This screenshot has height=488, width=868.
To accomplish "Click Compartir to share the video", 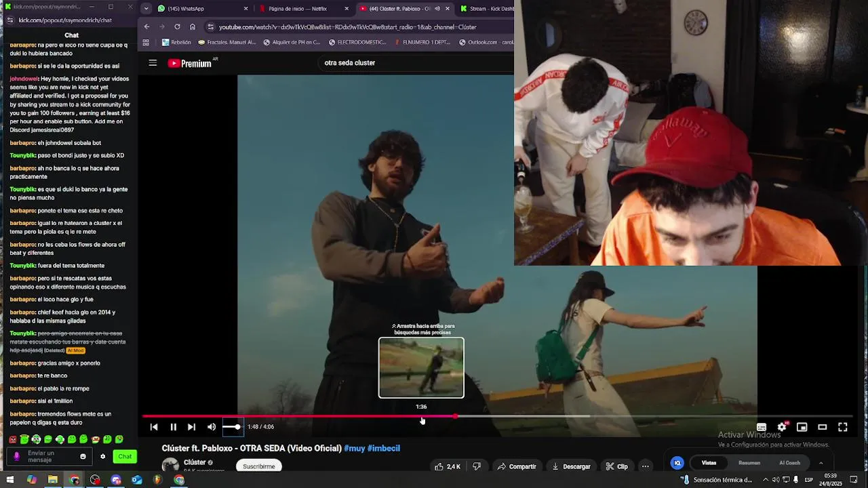I will (x=517, y=466).
